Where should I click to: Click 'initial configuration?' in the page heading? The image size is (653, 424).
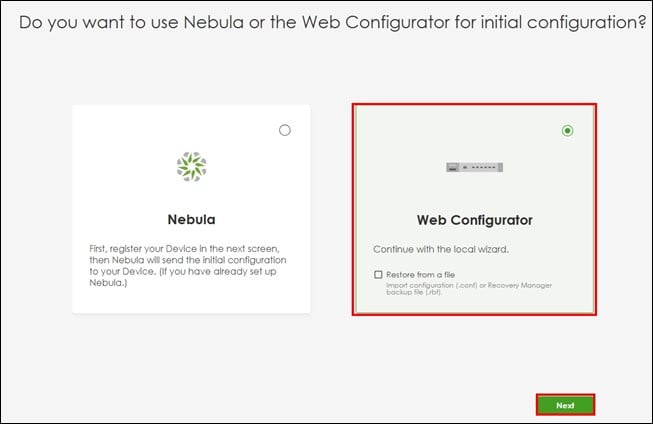pyautogui.click(x=563, y=22)
